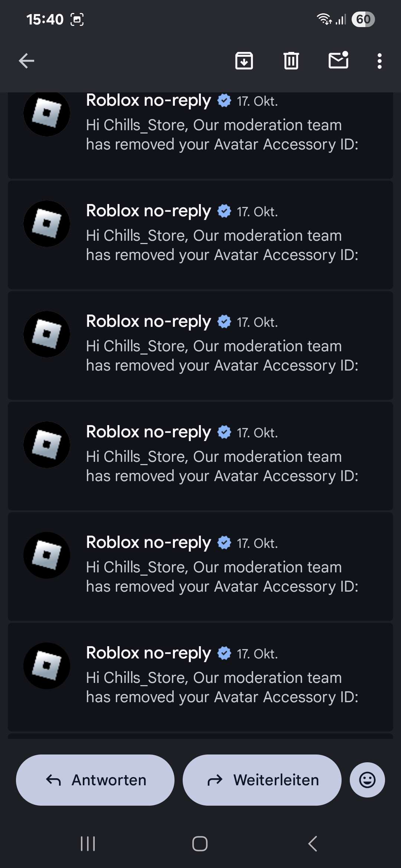Expand the third Roblox no-reply message

pos(200,345)
